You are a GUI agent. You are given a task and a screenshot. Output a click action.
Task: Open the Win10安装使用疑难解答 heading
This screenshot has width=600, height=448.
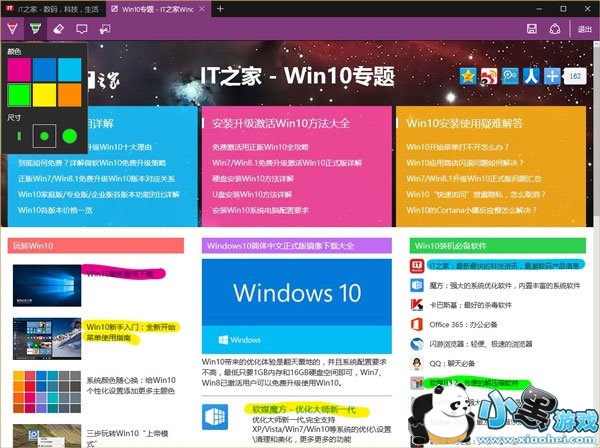(464, 123)
